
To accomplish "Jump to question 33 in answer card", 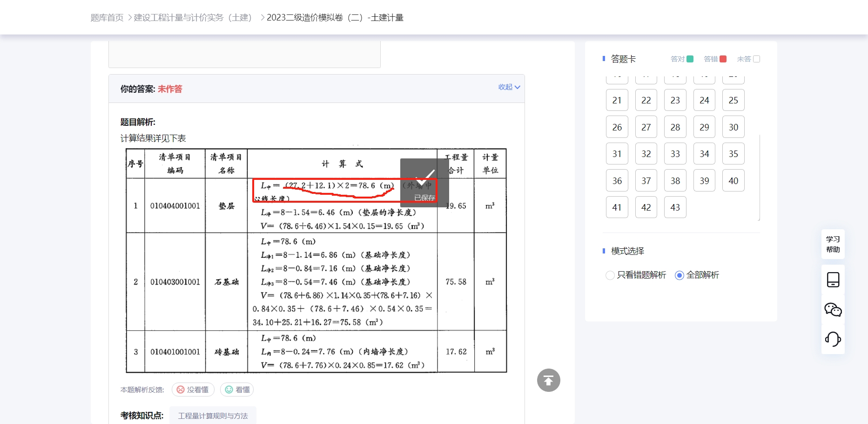I will click(x=675, y=154).
